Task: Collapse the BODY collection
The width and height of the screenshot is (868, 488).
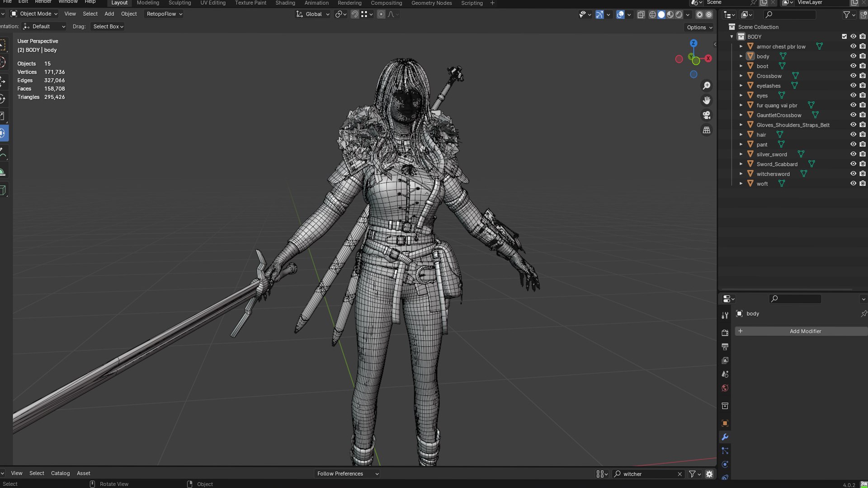Action: coord(732,37)
